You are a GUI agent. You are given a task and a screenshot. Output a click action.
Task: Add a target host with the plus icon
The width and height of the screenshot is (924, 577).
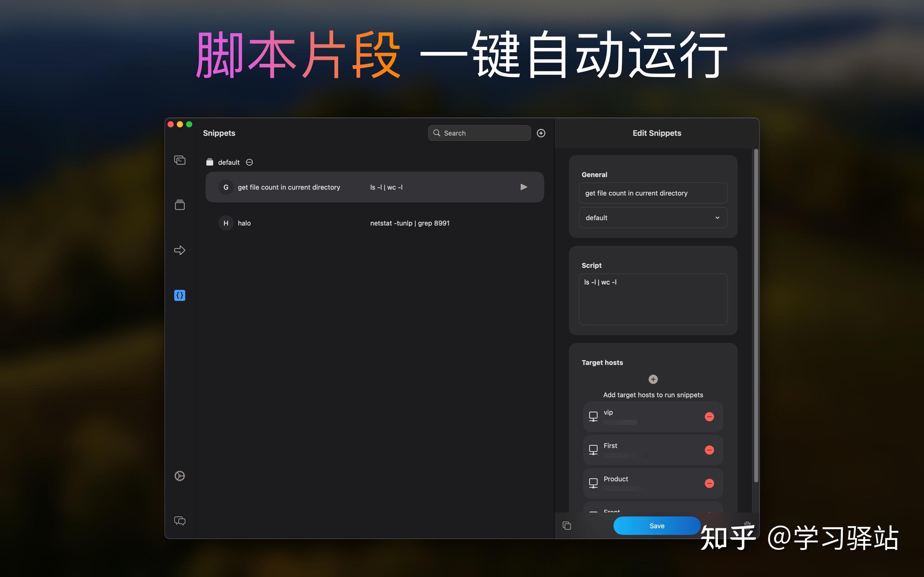(x=653, y=379)
